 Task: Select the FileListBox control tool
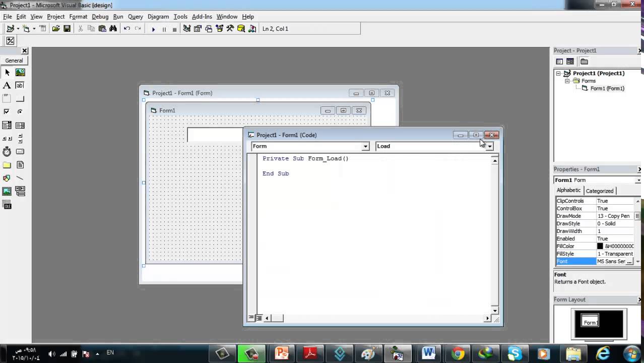pyautogui.click(x=20, y=165)
